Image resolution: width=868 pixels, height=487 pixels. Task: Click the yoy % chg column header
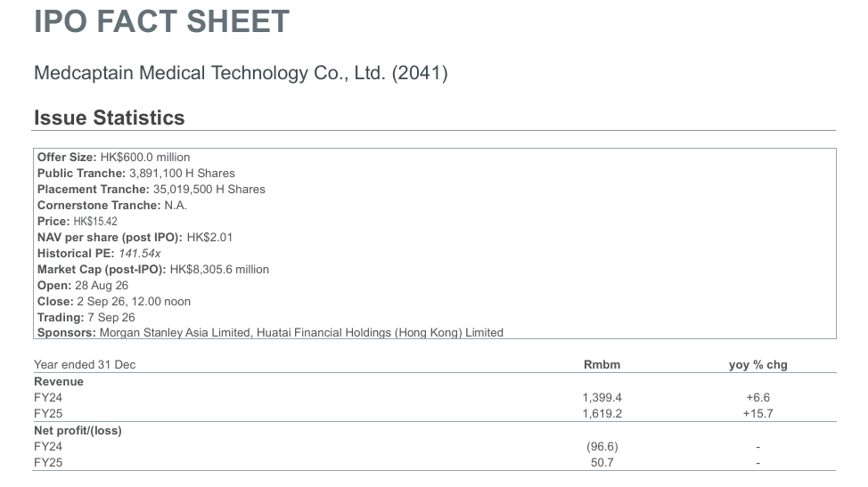coord(757,365)
